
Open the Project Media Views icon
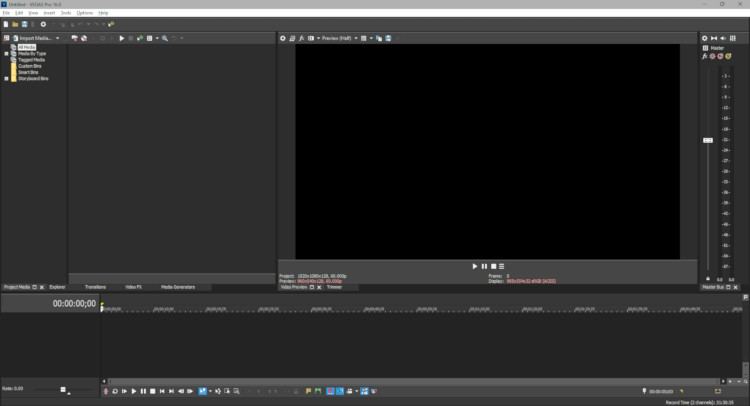click(149, 38)
